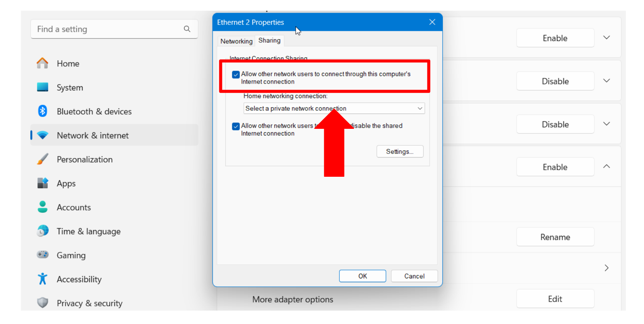Click the Home networking connection label
The height and width of the screenshot is (324, 644).
coord(285,96)
